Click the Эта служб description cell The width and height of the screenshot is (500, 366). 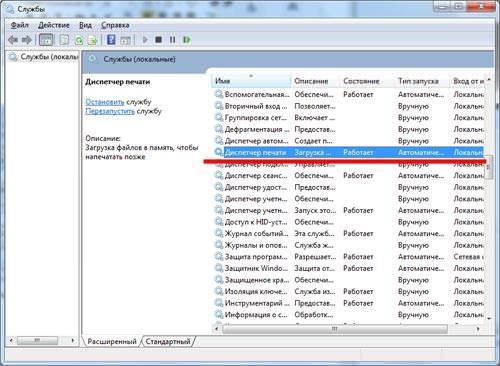[314, 234]
